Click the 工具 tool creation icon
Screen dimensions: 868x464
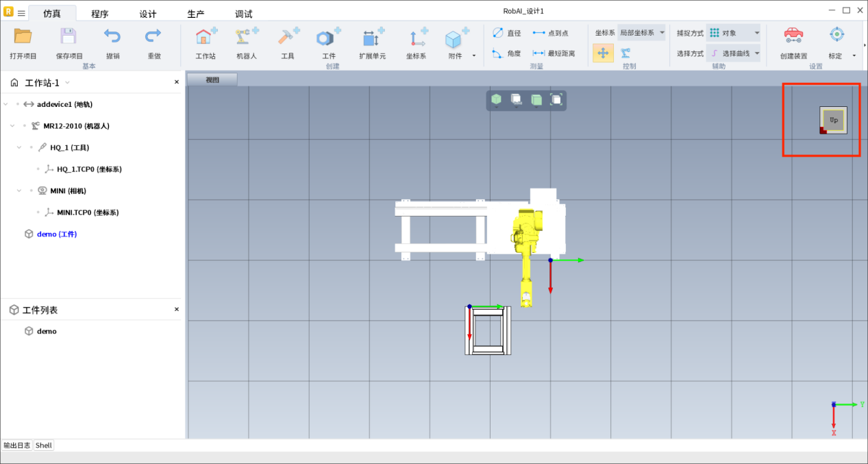pyautogui.click(x=288, y=38)
